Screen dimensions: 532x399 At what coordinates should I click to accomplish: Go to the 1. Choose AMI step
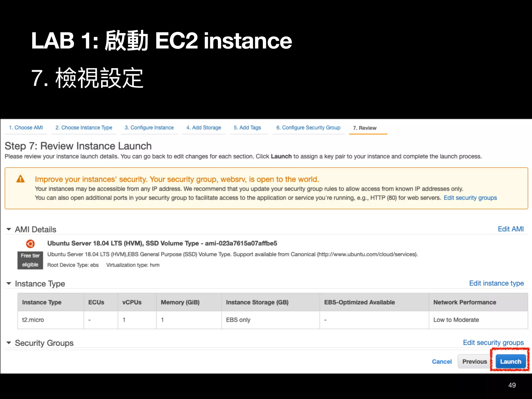click(26, 128)
